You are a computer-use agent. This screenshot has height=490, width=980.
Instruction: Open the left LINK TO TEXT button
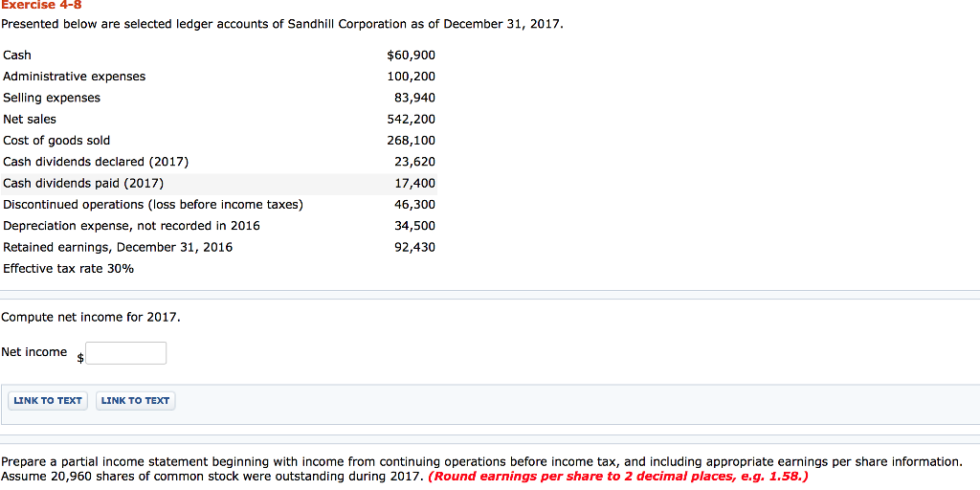(48, 401)
